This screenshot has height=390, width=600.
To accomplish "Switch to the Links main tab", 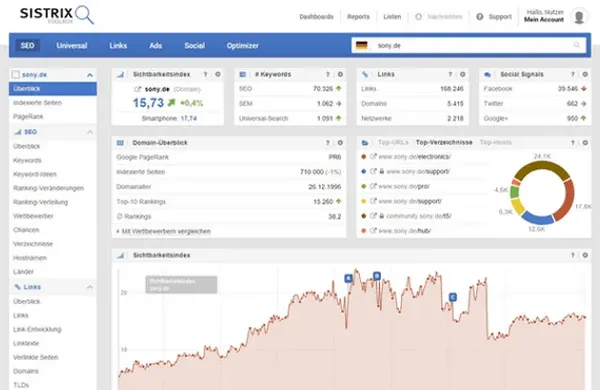I will click(118, 46).
